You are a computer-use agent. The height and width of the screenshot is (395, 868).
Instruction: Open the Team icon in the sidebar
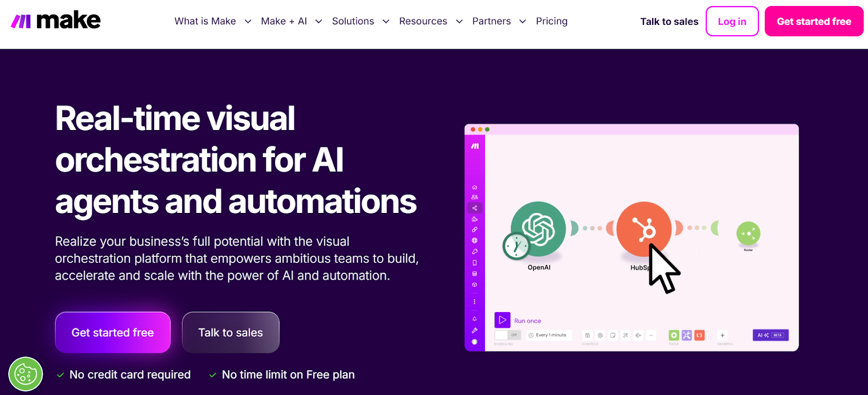pyautogui.click(x=475, y=197)
